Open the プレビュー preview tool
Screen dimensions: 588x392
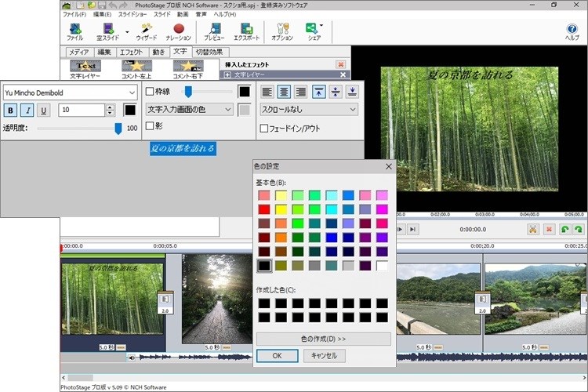coord(215,32)
